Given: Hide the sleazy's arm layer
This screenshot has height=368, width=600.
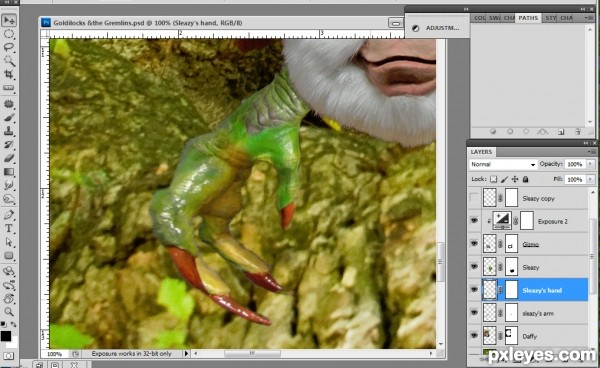Looking at the screenshot, I should (474, 313).
